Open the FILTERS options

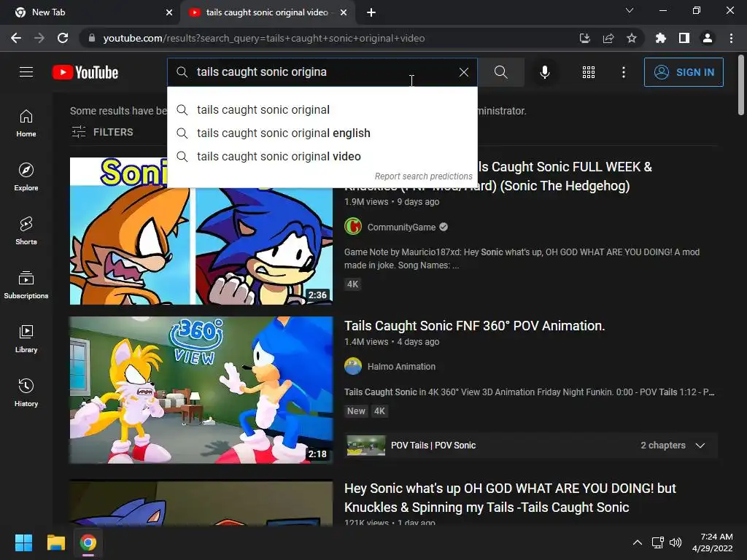tap(102, 132)
